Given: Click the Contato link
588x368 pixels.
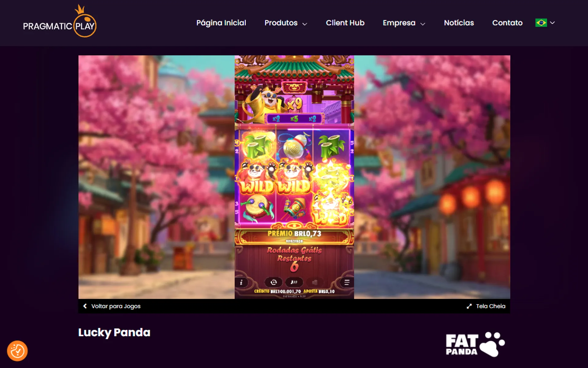Looking at the screenshot, I should (507, 23).
